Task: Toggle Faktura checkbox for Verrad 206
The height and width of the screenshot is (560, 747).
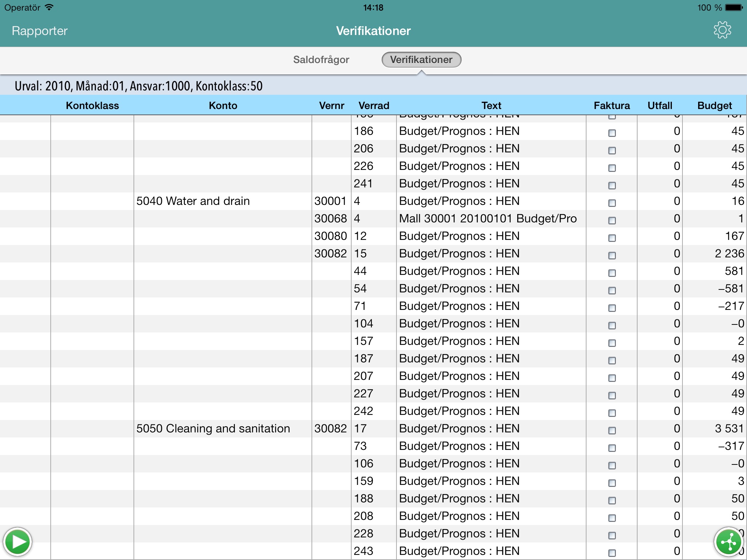Action: (612, 151)
